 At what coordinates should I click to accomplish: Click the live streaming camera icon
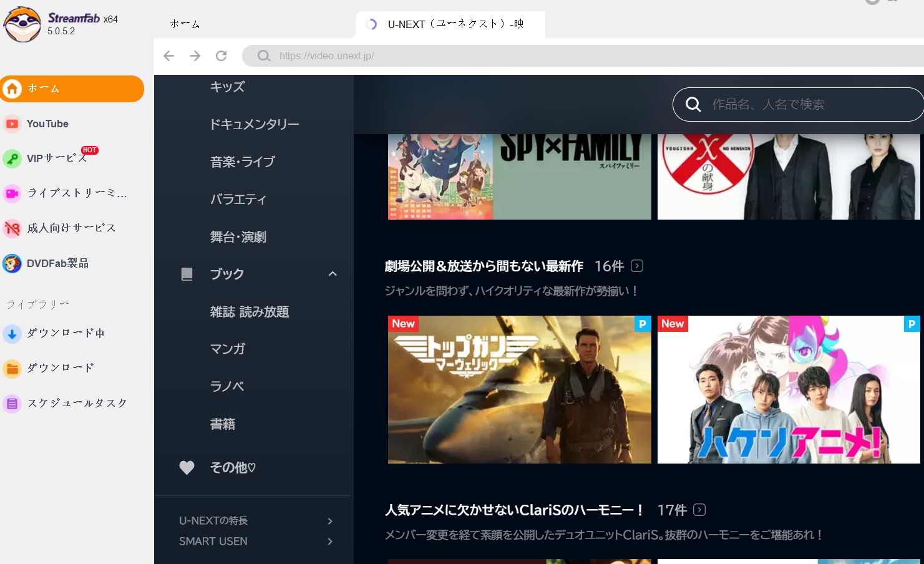coord(12,193)
